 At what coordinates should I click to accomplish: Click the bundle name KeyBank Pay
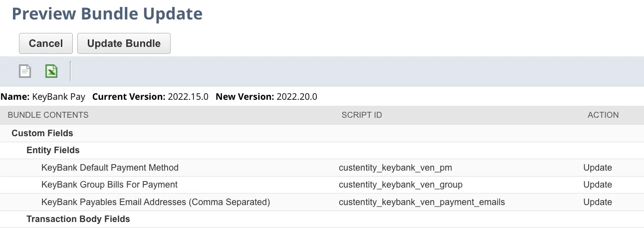pyautogui.click(x=59, y=97)
